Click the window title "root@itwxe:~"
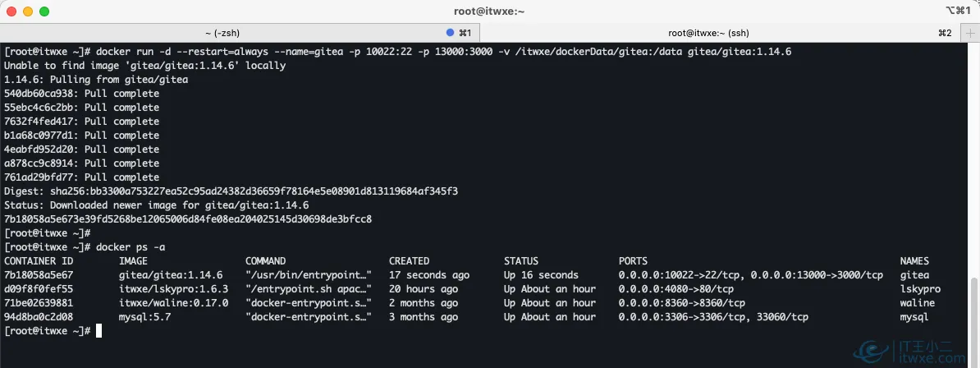 489,11
